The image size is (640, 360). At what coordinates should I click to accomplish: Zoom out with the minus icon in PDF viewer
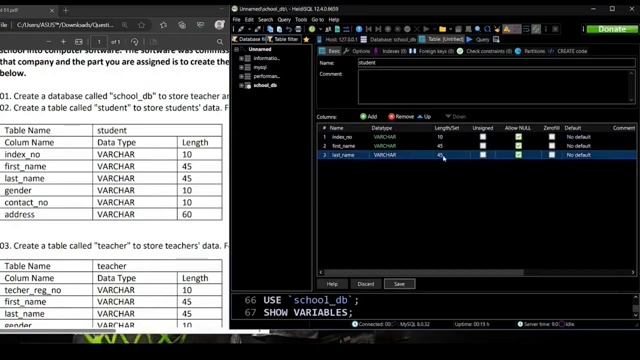tap(49, 42)
